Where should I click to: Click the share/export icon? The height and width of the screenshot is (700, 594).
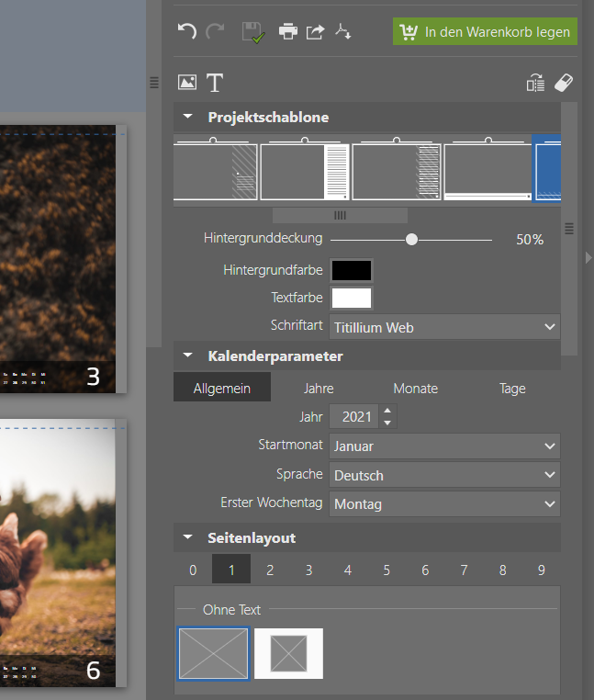315,32
